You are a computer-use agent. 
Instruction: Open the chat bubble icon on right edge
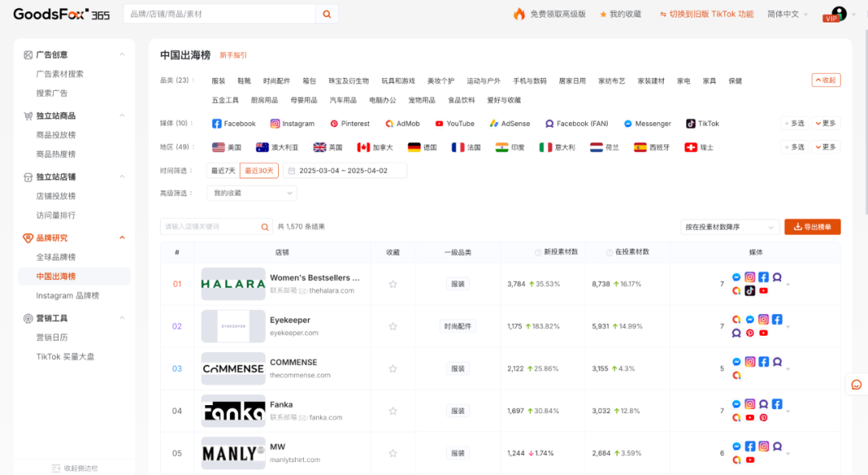(856, 384)
